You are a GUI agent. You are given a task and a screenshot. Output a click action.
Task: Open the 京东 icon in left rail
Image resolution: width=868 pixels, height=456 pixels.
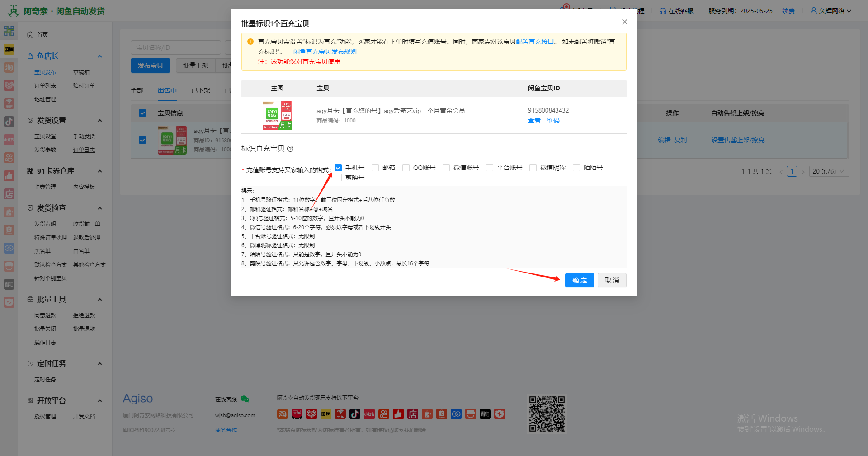(9, 103)
